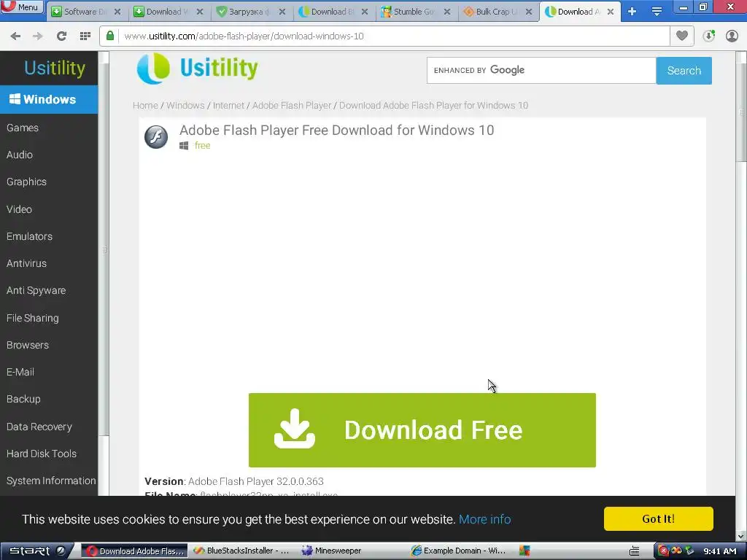Open a new tab with plus button
Screen dimensions: 747x560
pos(632,12)
